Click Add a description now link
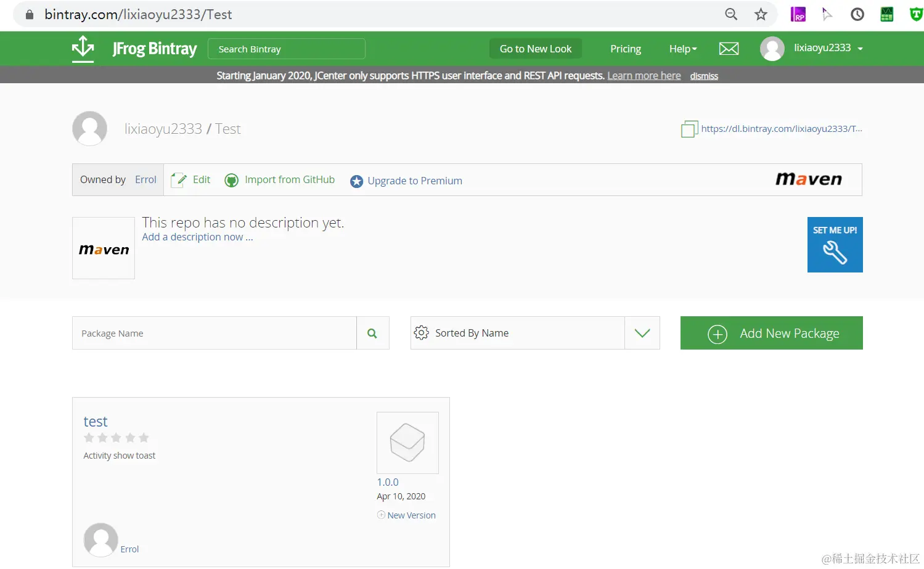Viewport: 924px width, 569px height. (x=197, y=237)
